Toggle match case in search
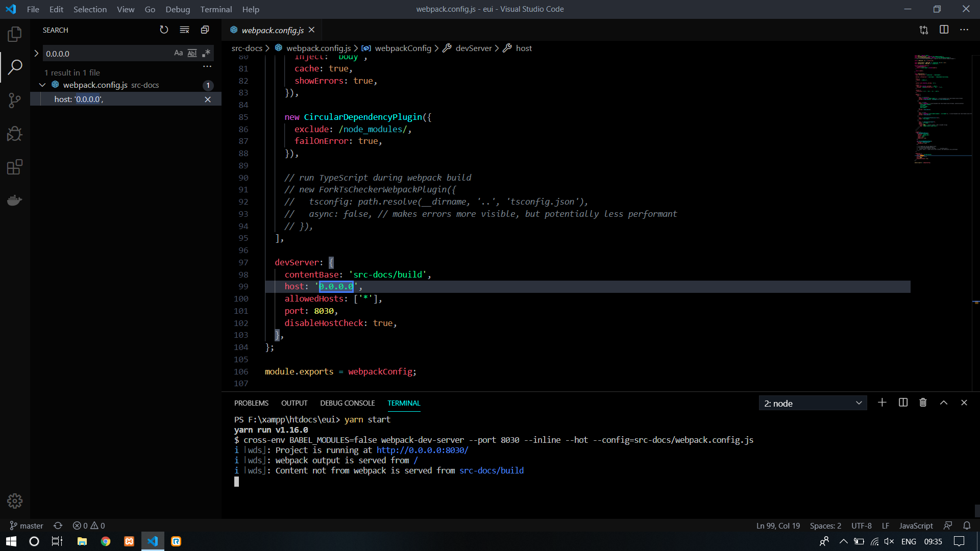The image size is (980, 551). [x=178, y=53]
